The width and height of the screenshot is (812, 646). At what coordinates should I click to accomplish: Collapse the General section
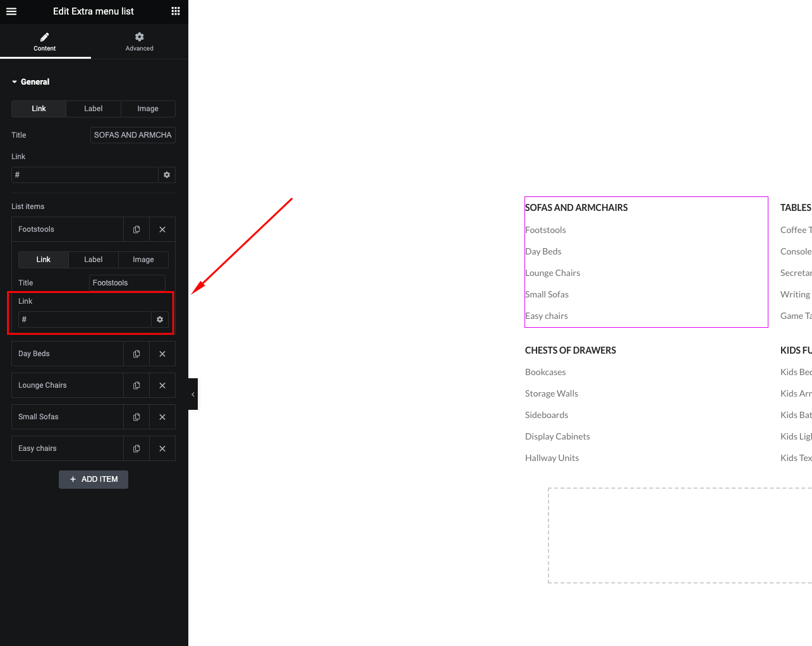(30, 82)
